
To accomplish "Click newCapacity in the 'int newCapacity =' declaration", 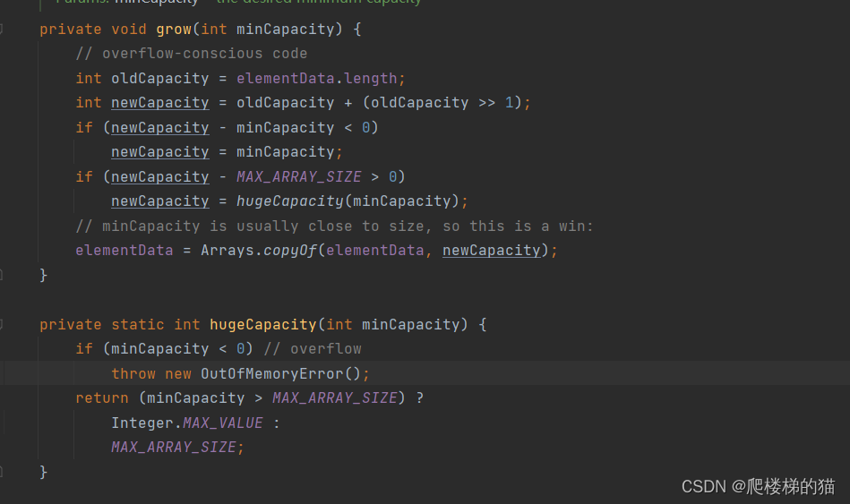I will click(160, 103).
